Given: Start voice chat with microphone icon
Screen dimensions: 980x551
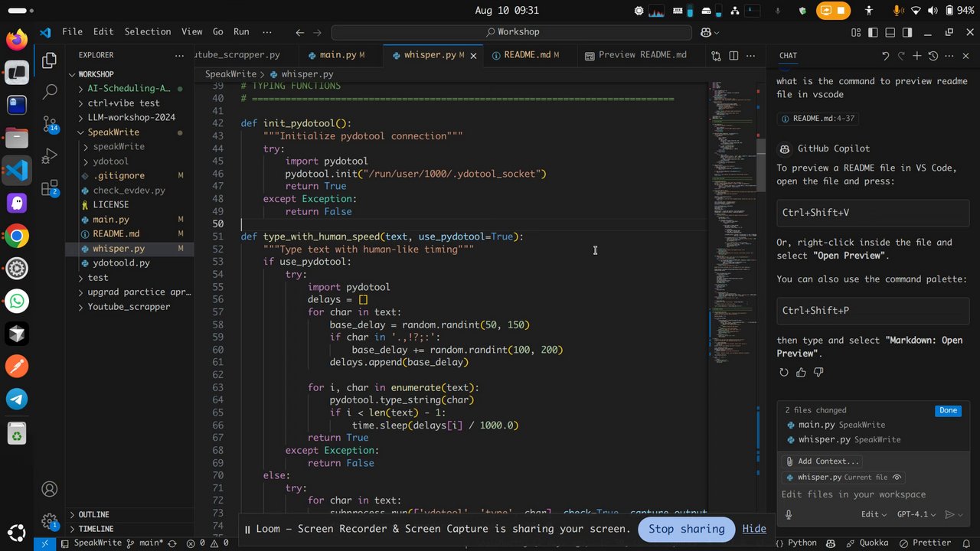Looking at the screenshot, I should pos(789,515).
